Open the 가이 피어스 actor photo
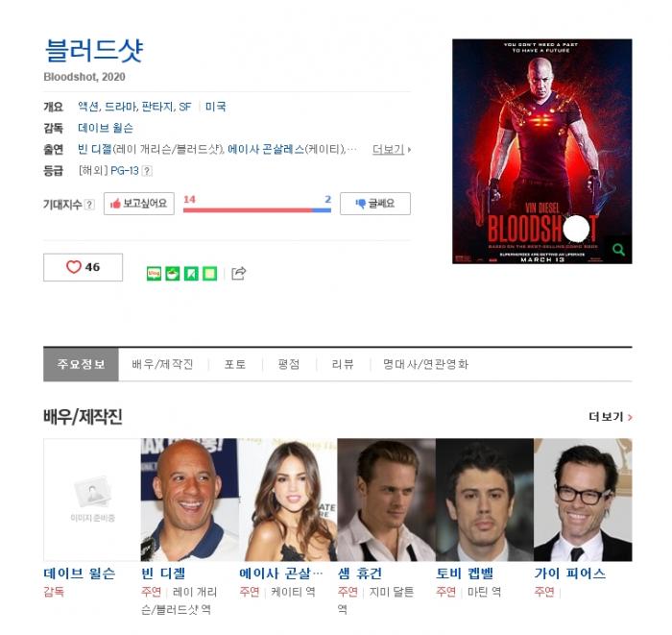This screenshot has width=672, height=635. coord(583,500)
